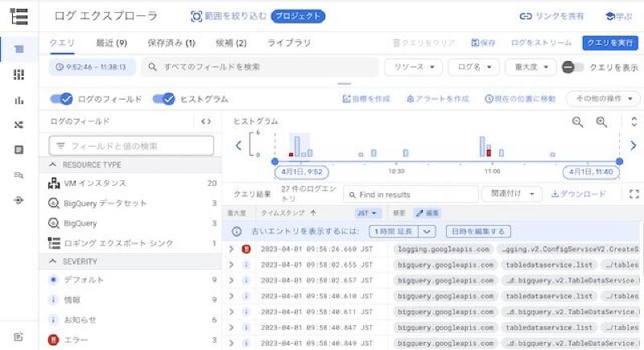Toggle the ログのフィールド switch
The width and height of the screenshot is (644, 350).
point(61,99)
